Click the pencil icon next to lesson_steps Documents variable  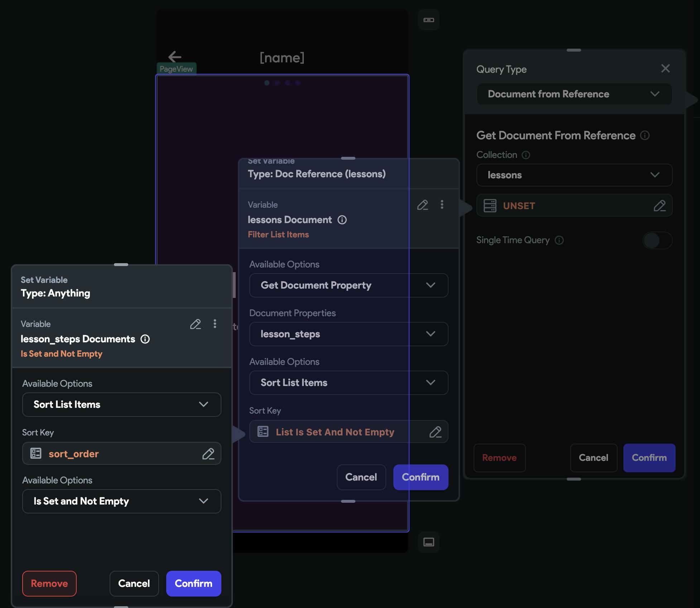(195, 324)
